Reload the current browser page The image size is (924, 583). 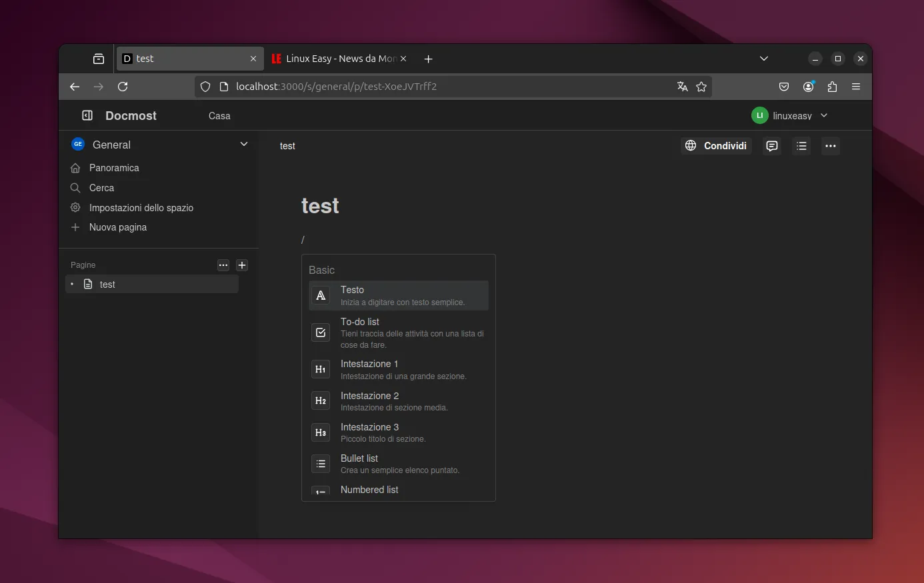click(123, 87)
